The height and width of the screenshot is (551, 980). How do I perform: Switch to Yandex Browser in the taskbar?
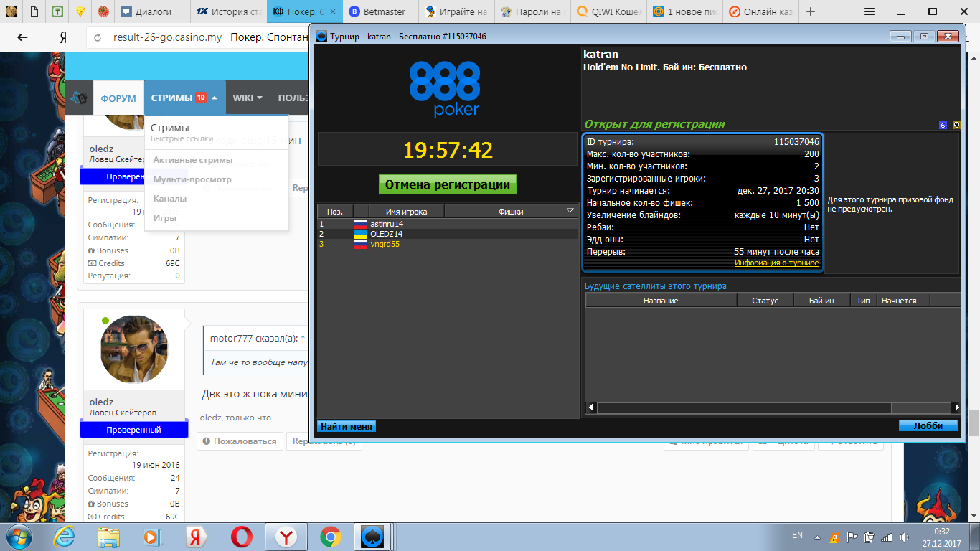tap(286, 537)
